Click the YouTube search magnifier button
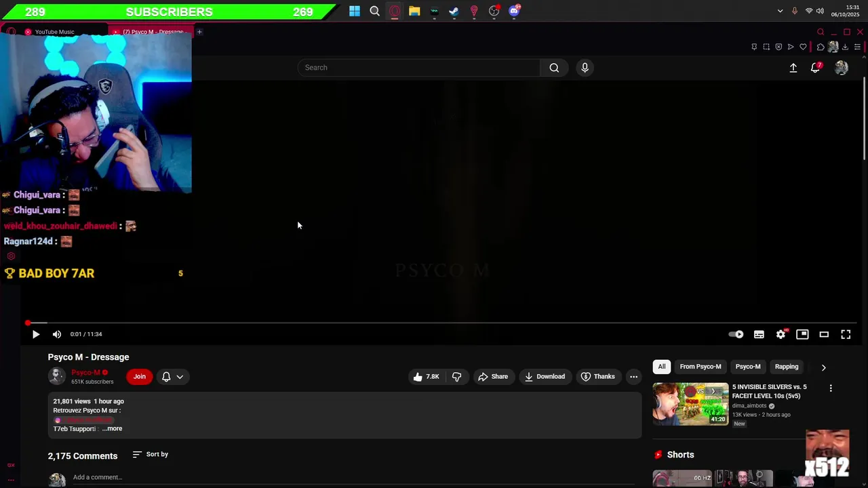The height and width of the screenshot is (488, 868). [x=554, y=68]
